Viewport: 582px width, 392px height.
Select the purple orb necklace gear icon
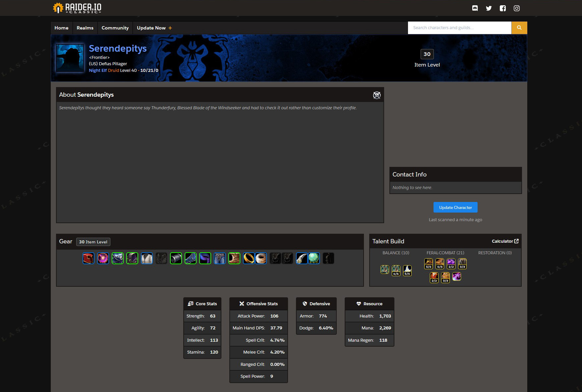pyautogui.click(x=103, y=258)
